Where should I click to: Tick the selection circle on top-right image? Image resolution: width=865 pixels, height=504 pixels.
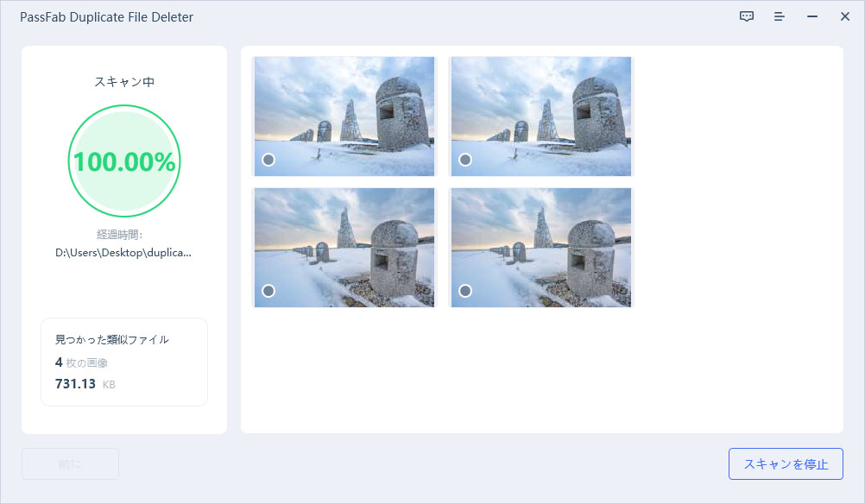coord(465,160)
